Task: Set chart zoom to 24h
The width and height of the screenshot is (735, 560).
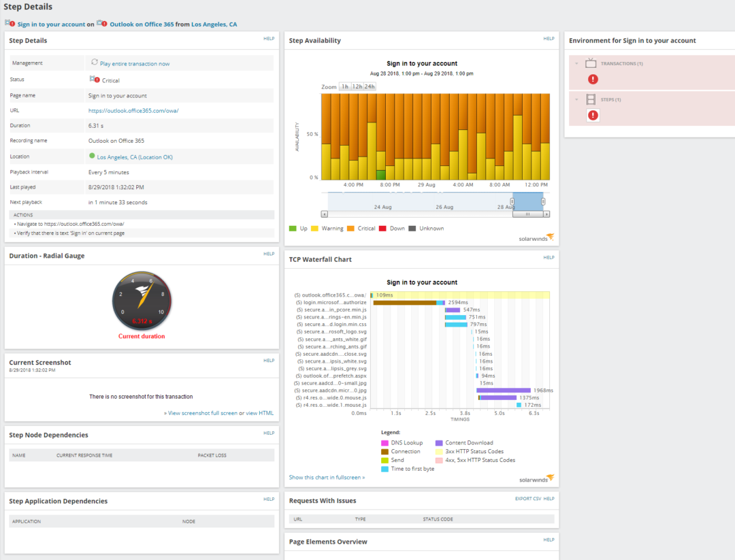Action: pos(370,86)
